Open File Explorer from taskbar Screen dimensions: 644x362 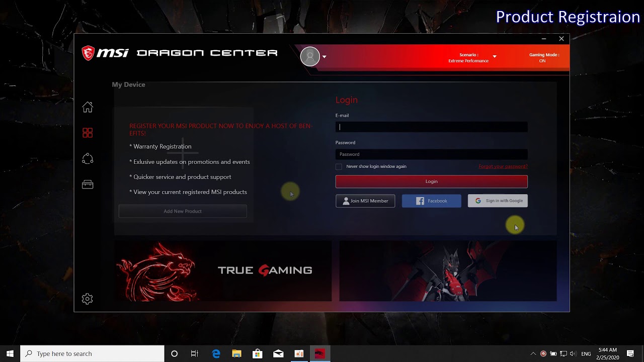(x=236, y=353)
